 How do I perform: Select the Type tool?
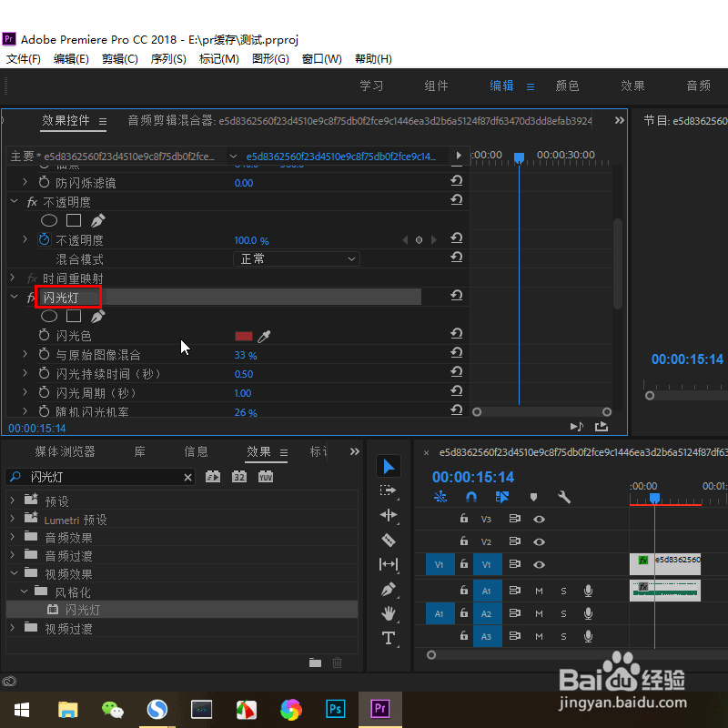click(x=389, y=638)
